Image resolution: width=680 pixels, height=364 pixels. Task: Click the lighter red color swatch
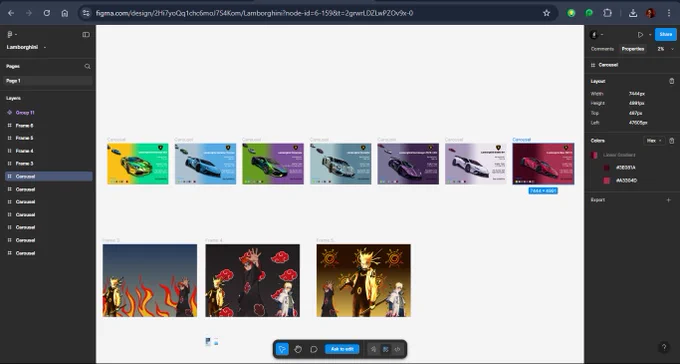607,180
